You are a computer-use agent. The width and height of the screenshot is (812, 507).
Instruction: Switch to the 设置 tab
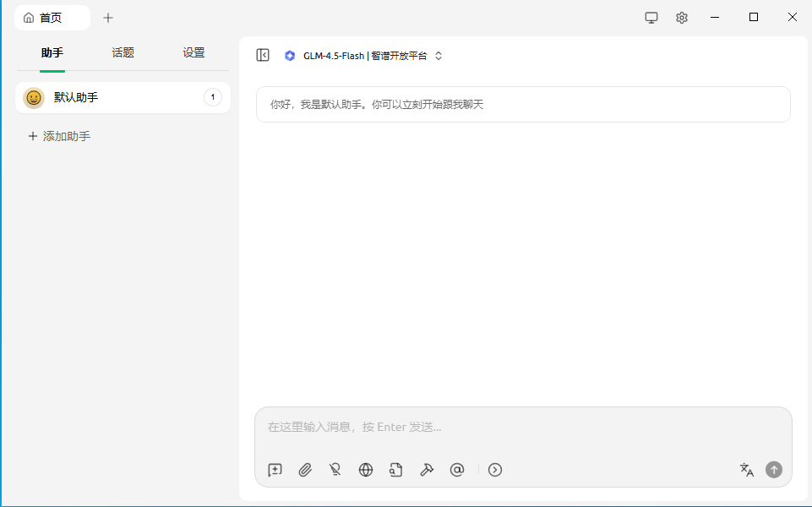pos(193,52)
